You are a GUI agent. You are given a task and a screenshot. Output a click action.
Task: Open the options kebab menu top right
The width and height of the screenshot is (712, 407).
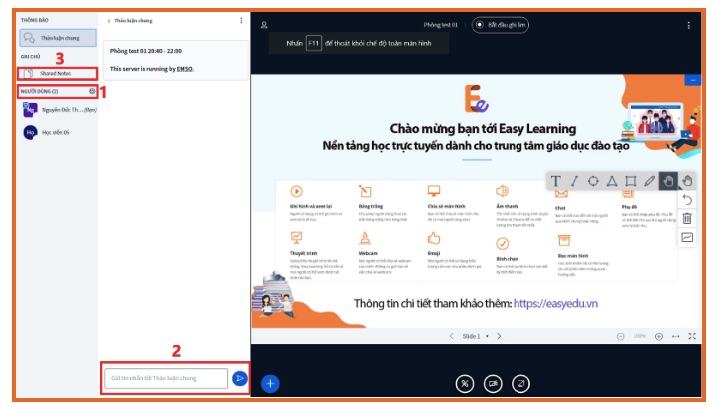coord(689,25)
